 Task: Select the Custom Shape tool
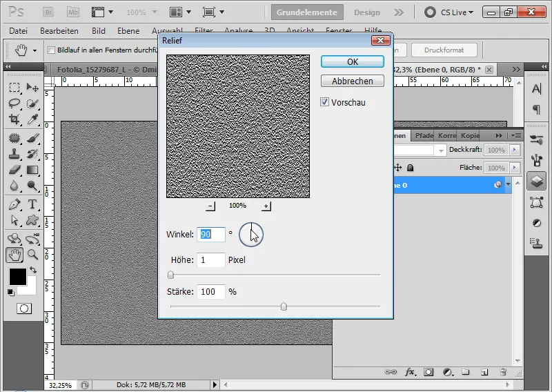(x=32, y=220)
